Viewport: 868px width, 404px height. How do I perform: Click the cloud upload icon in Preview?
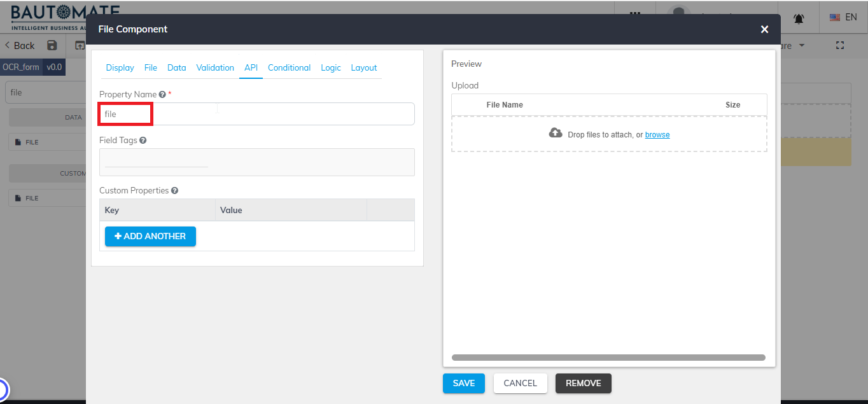point(556,133)
